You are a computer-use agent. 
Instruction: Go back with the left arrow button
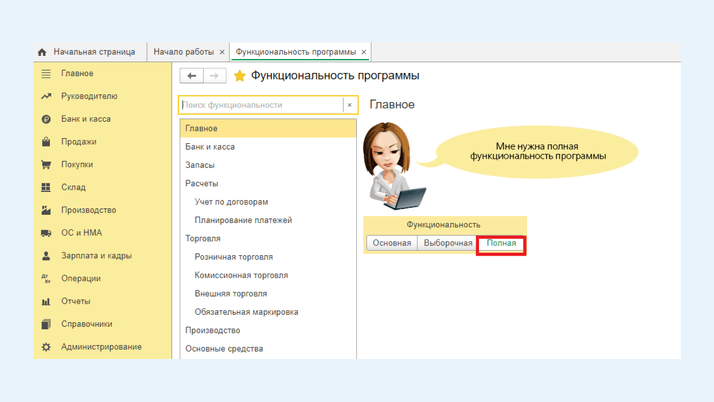191,76
